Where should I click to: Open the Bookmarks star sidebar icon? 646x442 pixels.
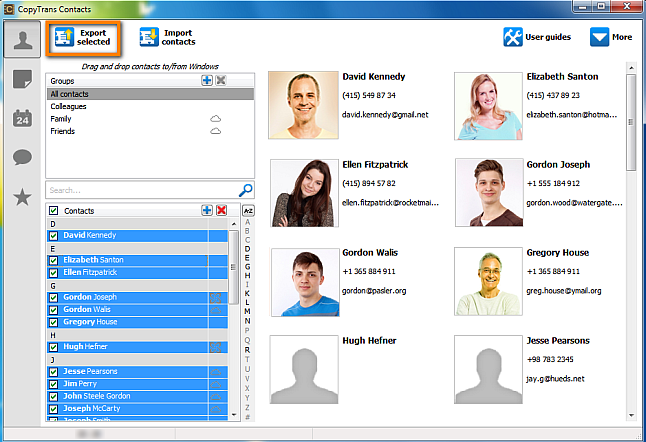22,196
